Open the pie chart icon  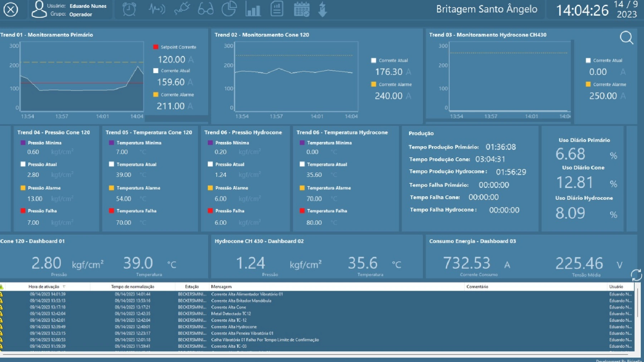(229, 9)
